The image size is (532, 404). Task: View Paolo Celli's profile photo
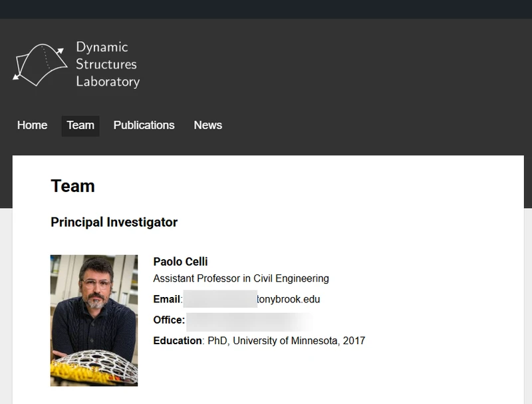tap(94, 320)
